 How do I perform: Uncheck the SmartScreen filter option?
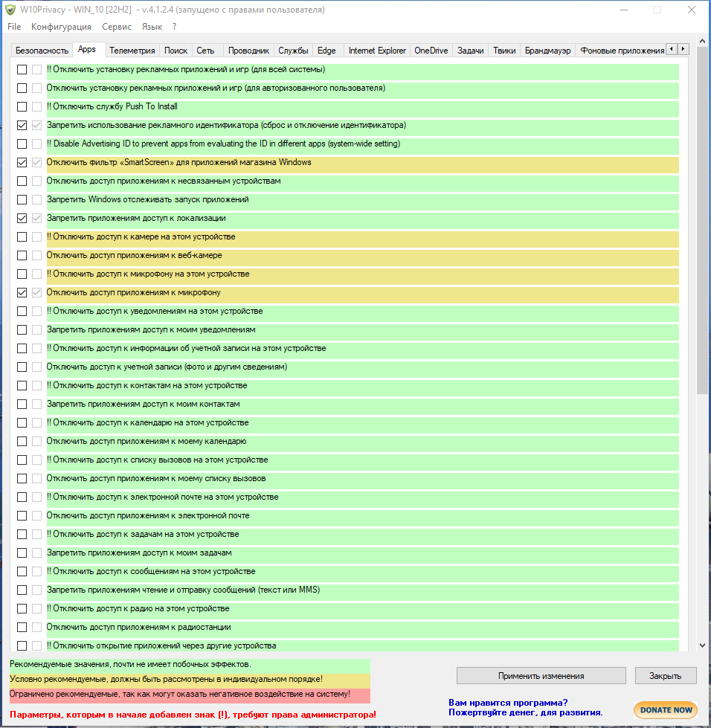click(22, 163)
